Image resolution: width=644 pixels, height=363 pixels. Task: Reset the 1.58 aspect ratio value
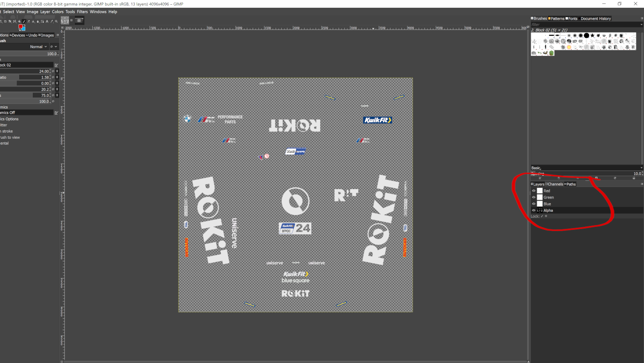coord(53,77)
